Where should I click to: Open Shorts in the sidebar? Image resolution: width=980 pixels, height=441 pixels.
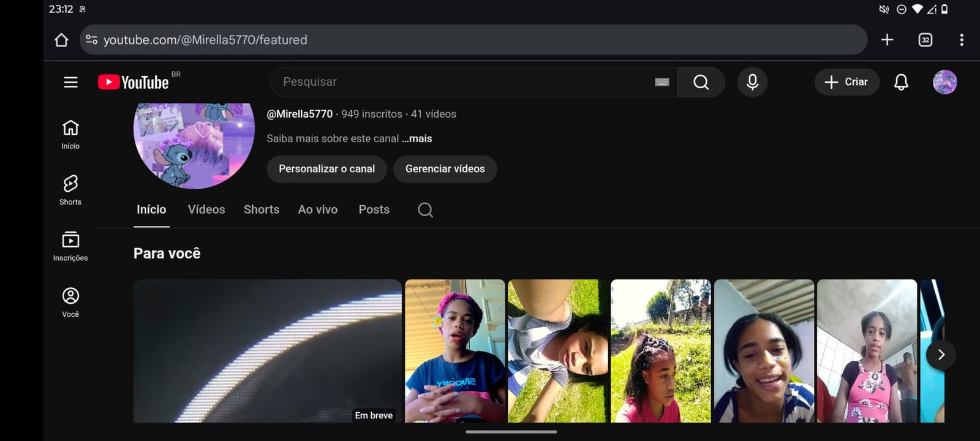point(70,190)
